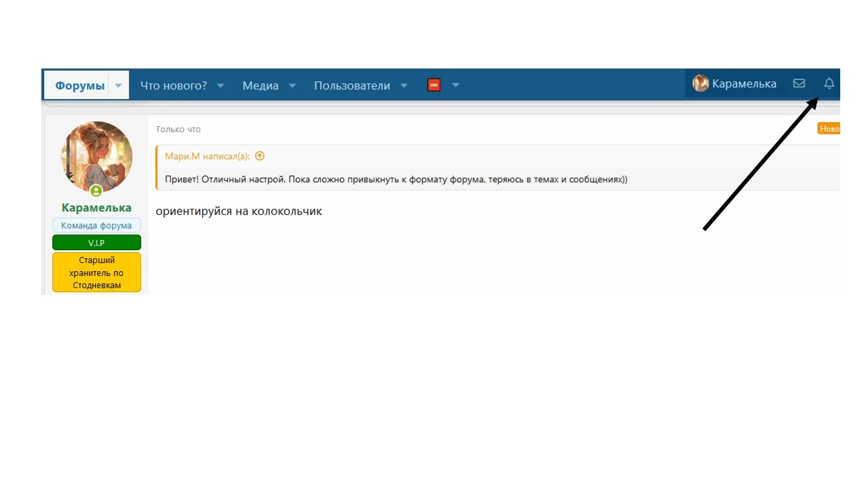The width and height of the screenshot is (868, 488).
Task: Select the Форумы tab
Action: click(79, 85)
